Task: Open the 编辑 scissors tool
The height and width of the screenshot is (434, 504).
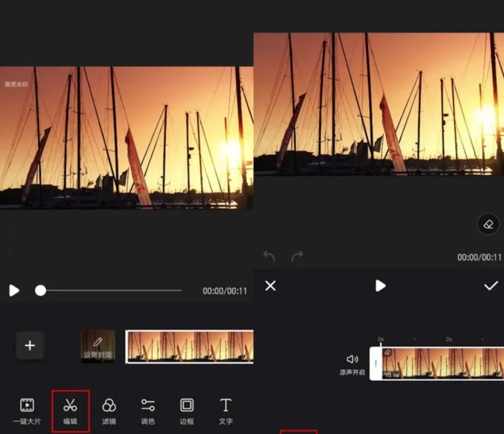Action: (70, 411)
